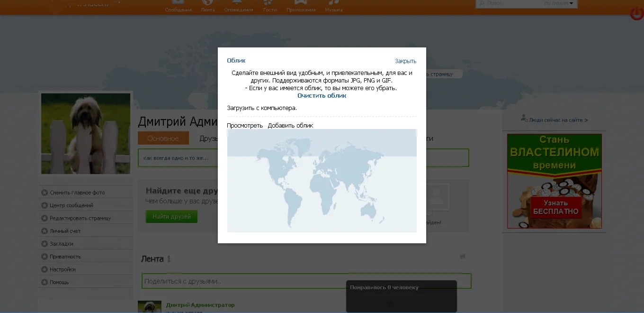Click the Стань ВЛАСТЕЛИНОМ времени ad heading
The image size is (644, 313).
pos(555,153)
